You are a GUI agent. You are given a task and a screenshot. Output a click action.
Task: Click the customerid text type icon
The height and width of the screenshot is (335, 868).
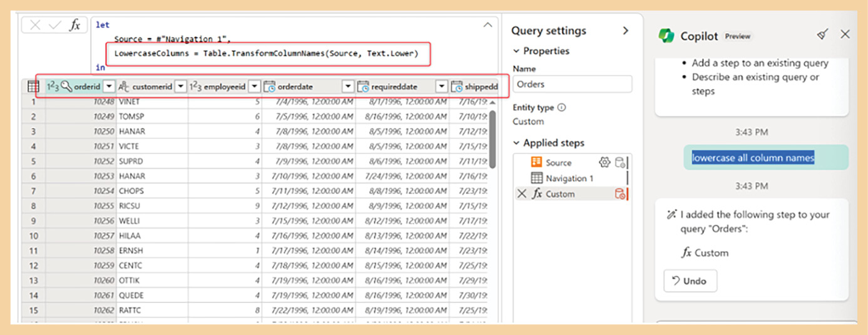coord(124,86)
